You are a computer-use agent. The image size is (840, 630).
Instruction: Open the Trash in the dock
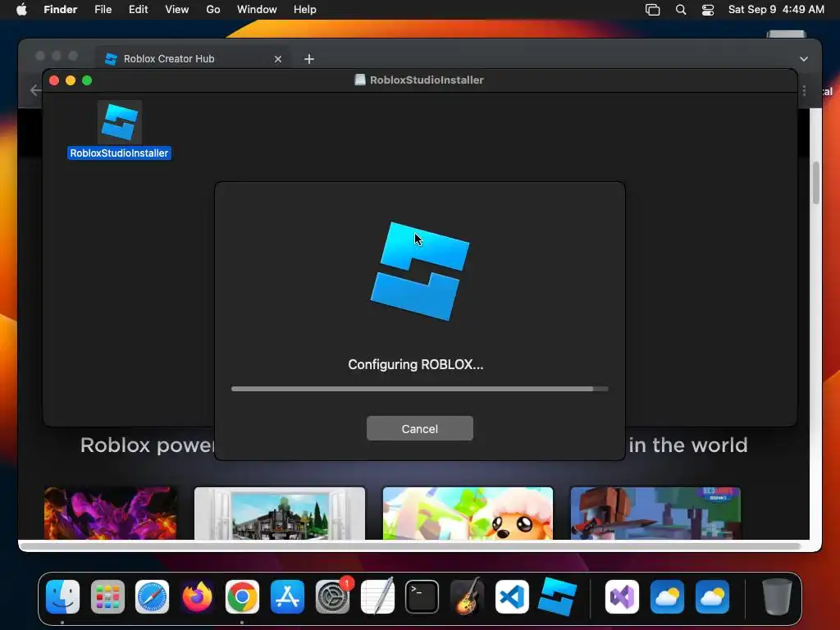coord(777,596)
